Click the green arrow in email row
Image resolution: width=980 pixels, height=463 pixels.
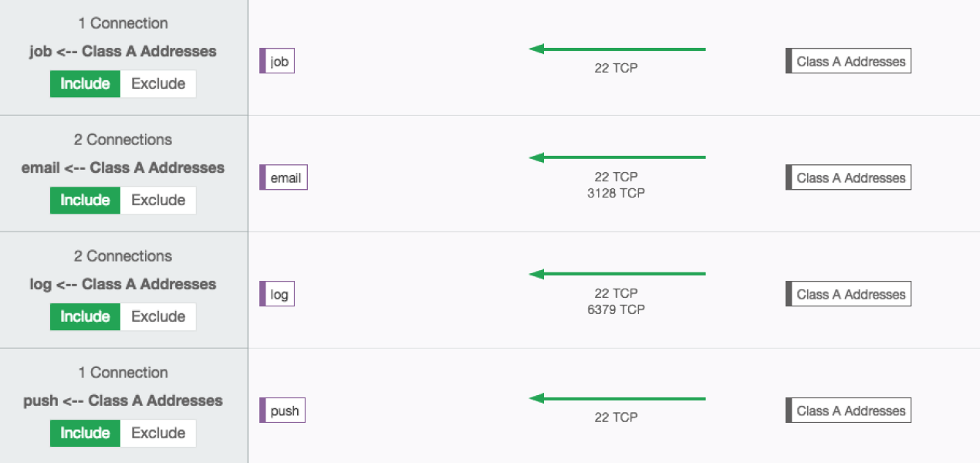tap(617, 157)
